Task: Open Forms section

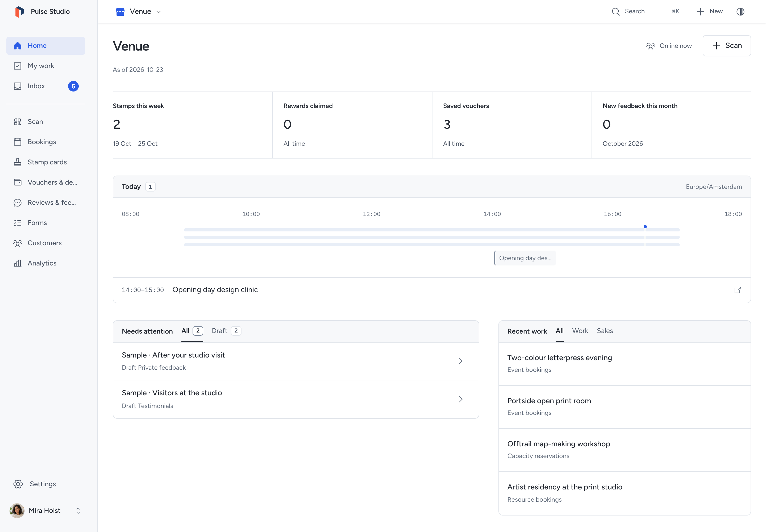Action: point(46,223)
